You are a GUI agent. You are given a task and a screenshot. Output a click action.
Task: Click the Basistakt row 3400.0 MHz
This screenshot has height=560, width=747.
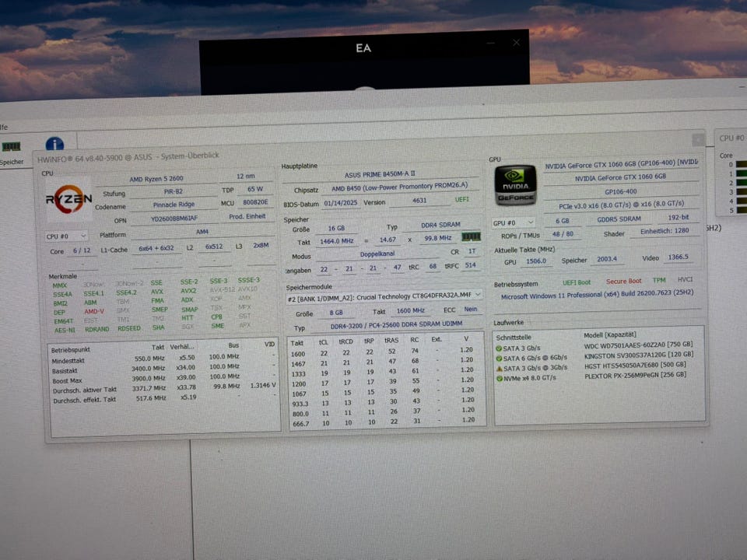pyautogui.click(x=163, y=369)
